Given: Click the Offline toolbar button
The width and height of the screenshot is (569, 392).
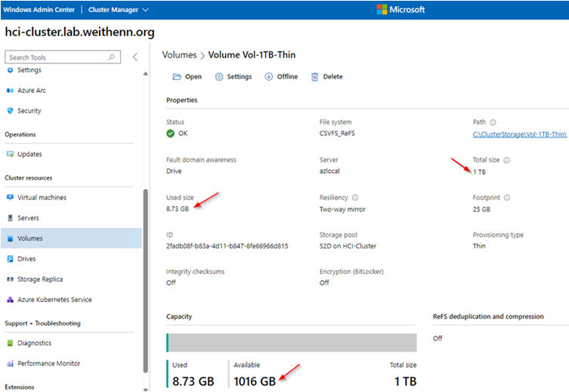Looking at the screenshot, I should pyautogui.click(x=281, y=77).
